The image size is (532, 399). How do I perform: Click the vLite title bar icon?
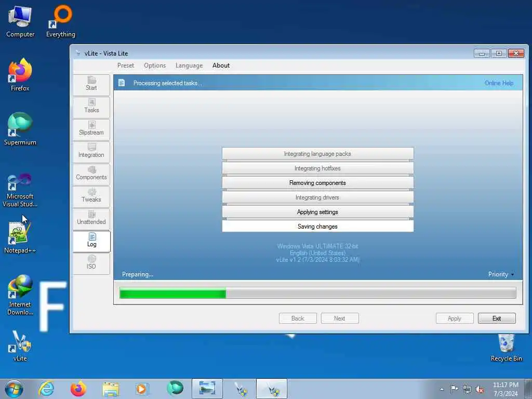point(78,54)
